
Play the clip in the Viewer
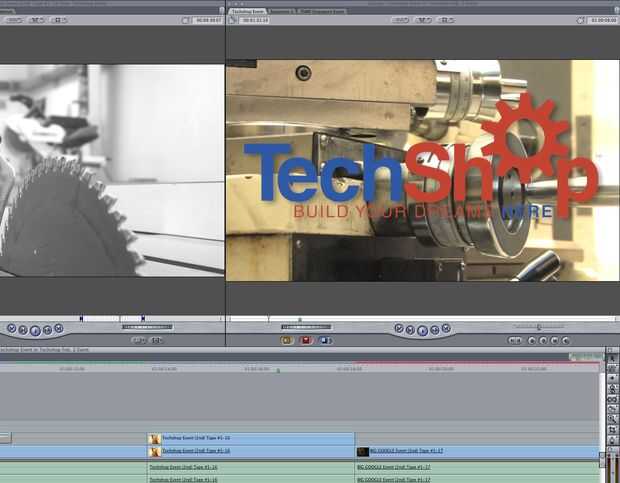[35, 330]
